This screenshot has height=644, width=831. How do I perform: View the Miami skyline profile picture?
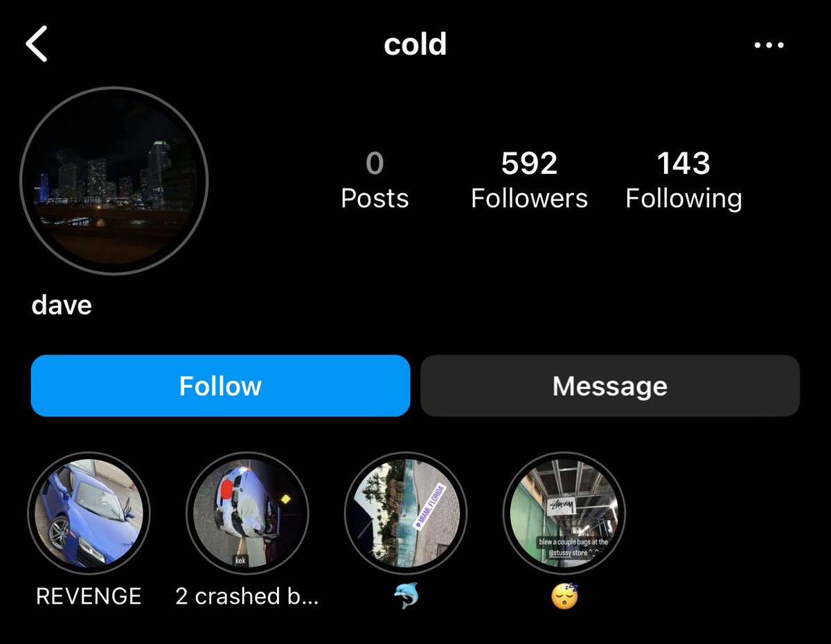point(114,181)
